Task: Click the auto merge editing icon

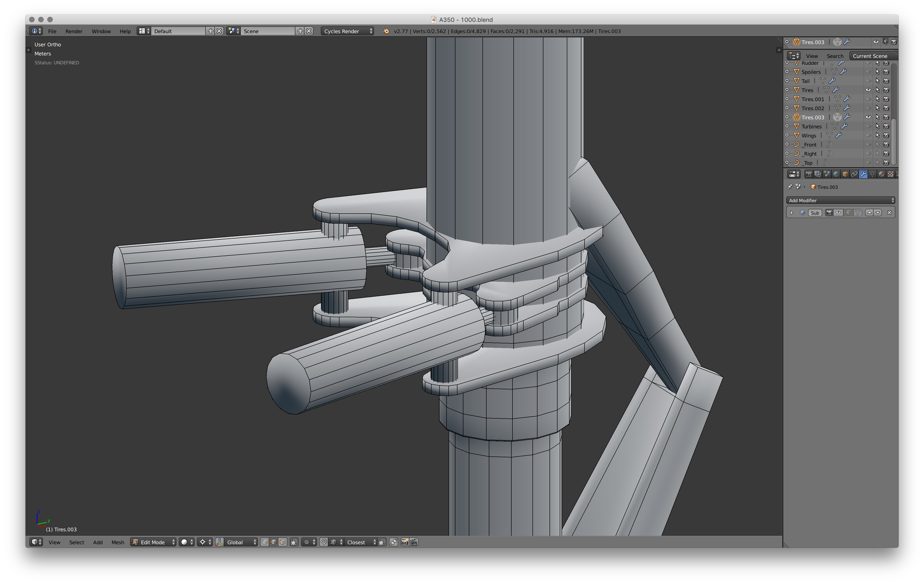Action: coord(394,542)
